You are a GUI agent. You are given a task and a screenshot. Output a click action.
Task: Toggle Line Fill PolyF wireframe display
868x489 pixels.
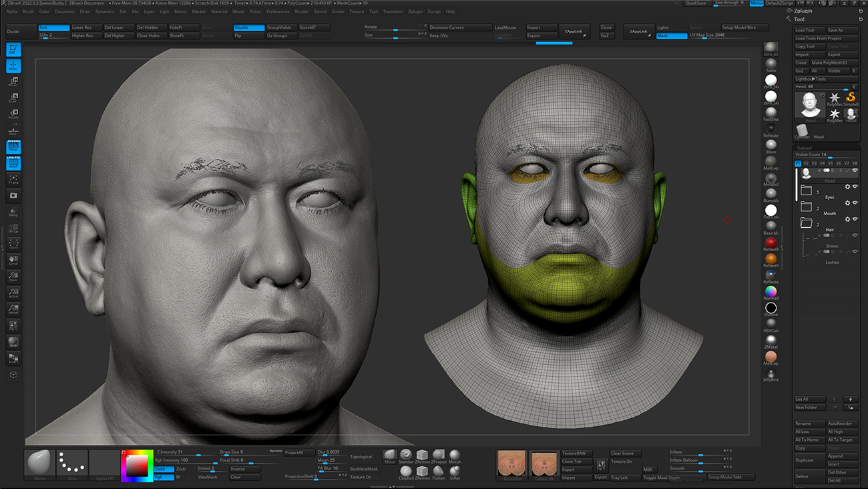pyautogui.click(x=13, y=162)
